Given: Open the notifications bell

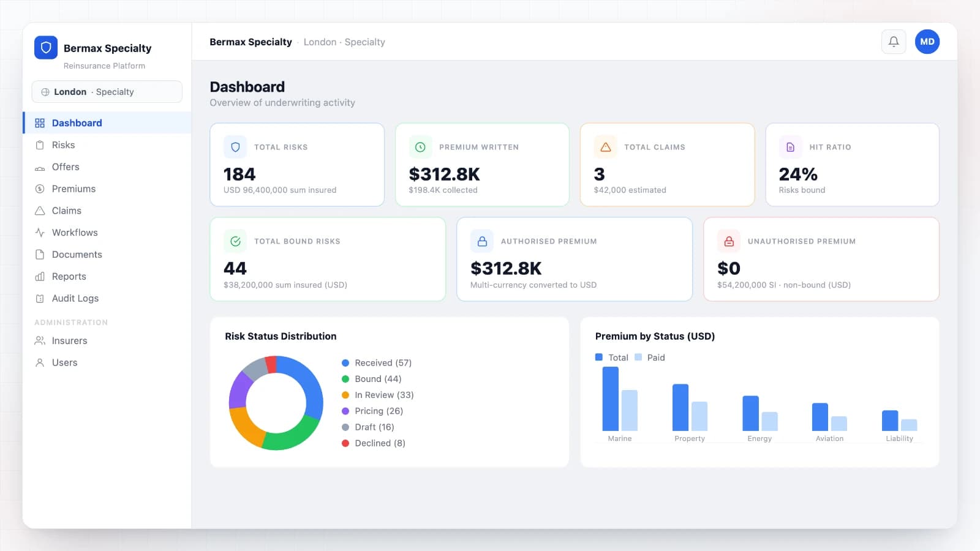Looking at the screenshot, I should [894, 42].
